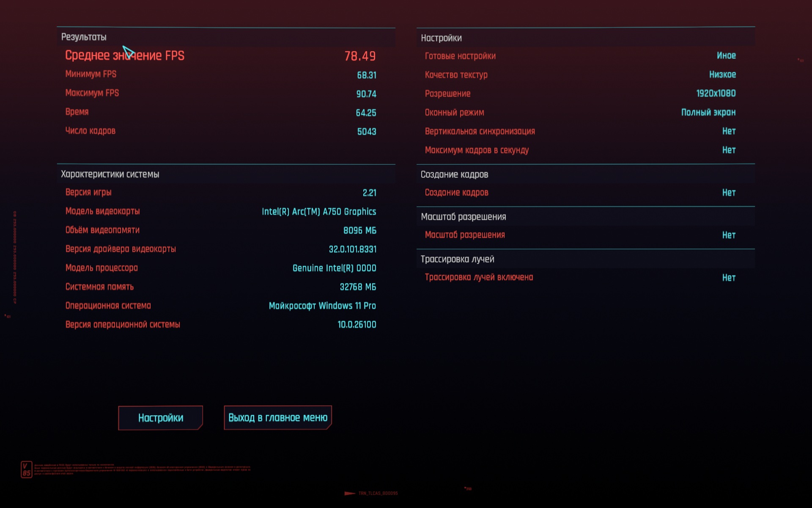Select the Intel Arc A750 Graphics text
This screenshot has height=508, width=812.
tap(318, 212)
